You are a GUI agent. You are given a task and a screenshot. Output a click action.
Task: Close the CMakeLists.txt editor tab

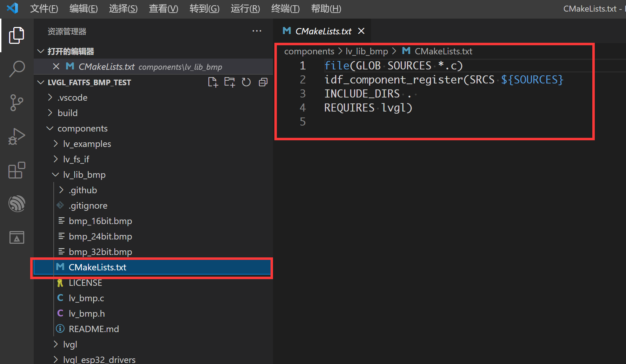point(361,31)
